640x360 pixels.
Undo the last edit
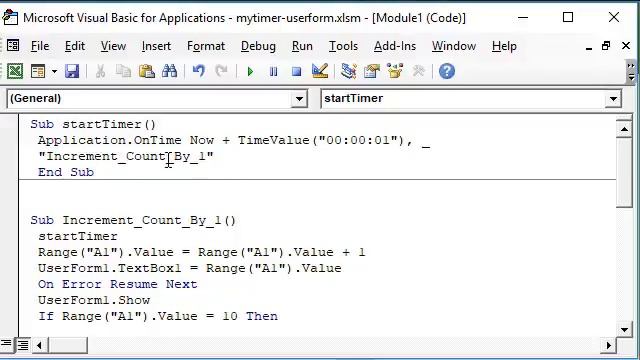click(199, 71)
